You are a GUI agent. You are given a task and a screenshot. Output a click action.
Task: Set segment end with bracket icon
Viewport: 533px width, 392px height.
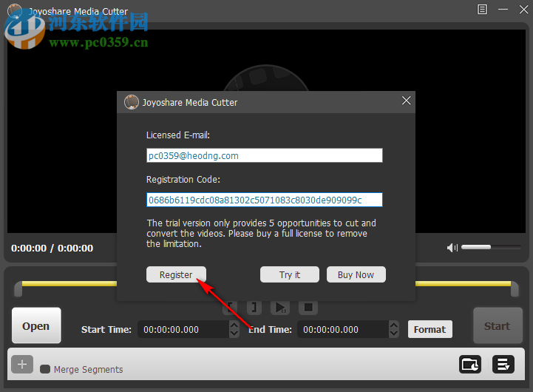click(254, 307)
